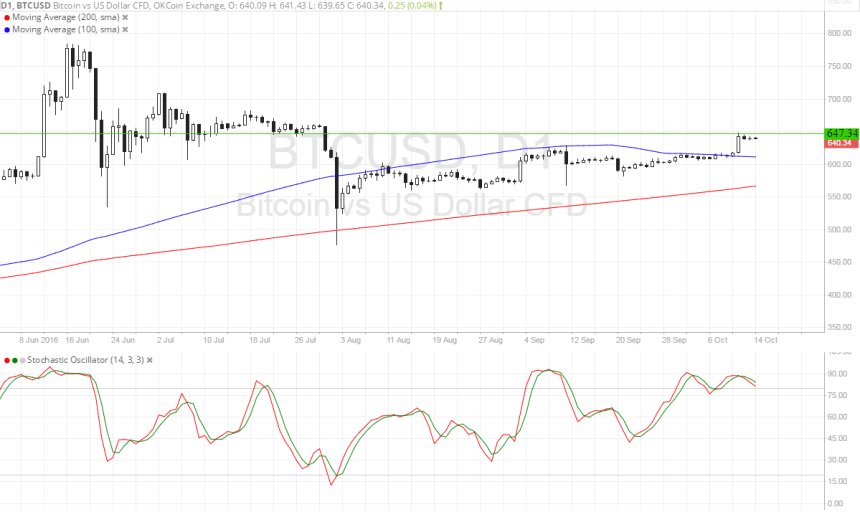Click the D1, BTCUSD chart title
The height and width of the screenshot is (512, 860).
tap(26, 5)
